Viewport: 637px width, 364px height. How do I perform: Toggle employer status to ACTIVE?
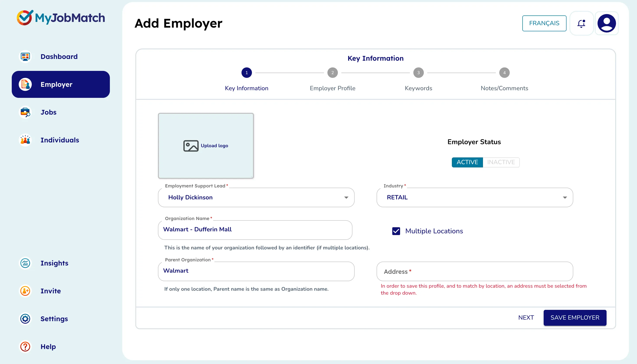pos(467,162)
